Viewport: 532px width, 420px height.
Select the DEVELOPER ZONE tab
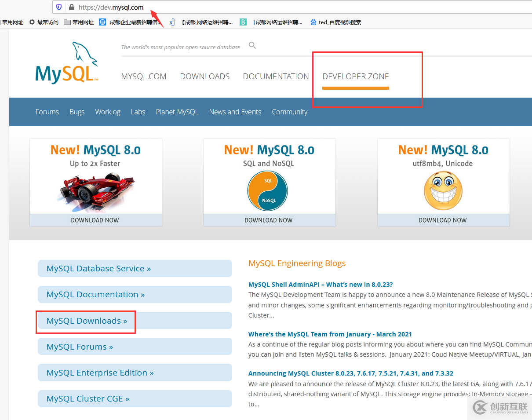coord(356,77)
